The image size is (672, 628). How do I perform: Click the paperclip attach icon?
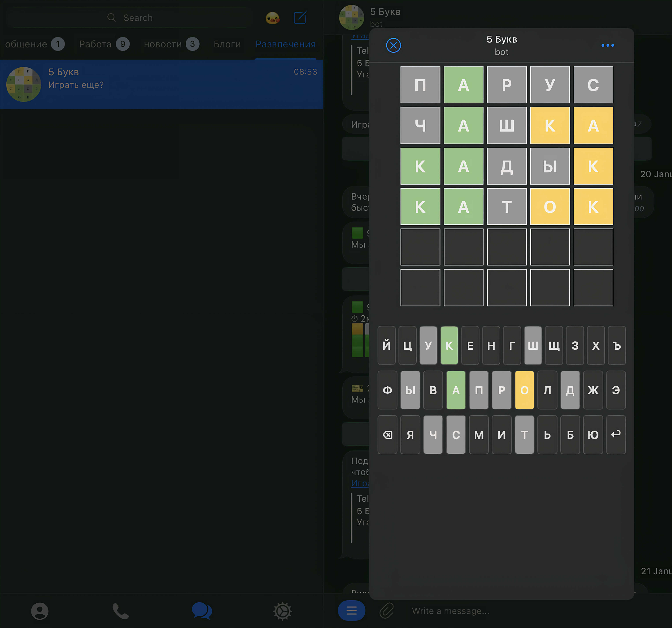(386, 611)
